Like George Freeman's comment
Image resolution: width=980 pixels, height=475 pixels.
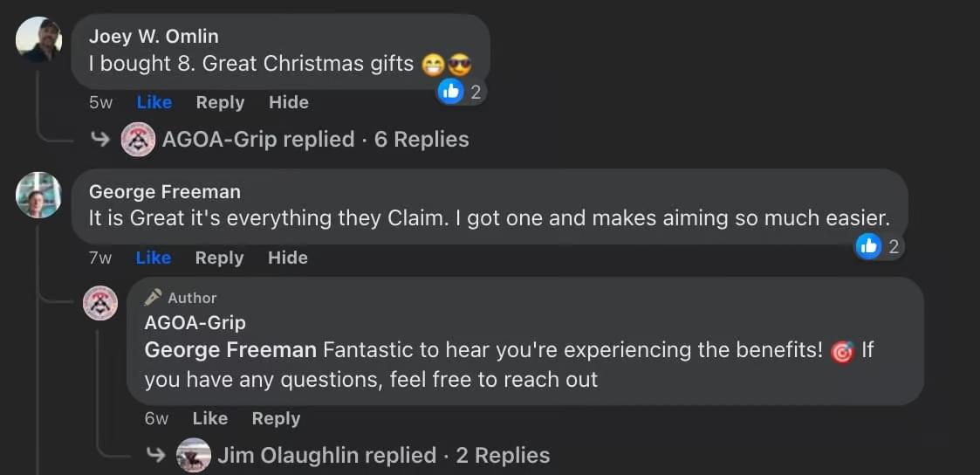coord(154,258)
